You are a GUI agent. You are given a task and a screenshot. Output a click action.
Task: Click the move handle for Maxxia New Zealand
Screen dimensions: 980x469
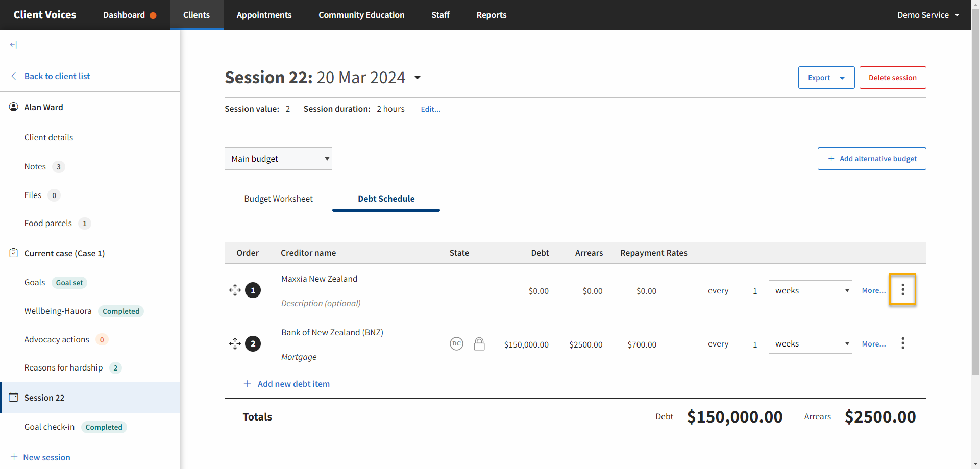coord(235,290)
